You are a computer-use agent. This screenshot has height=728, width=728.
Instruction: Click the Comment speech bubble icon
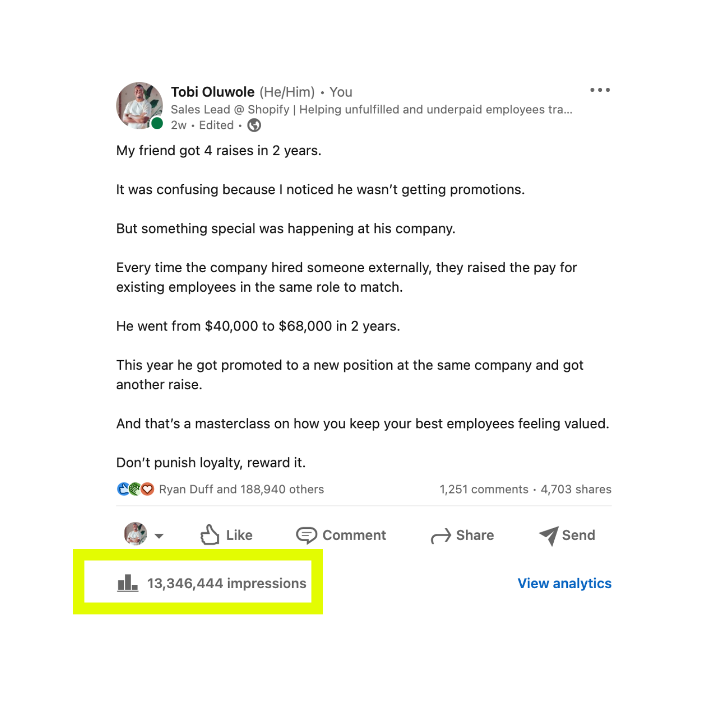[306, 535]
